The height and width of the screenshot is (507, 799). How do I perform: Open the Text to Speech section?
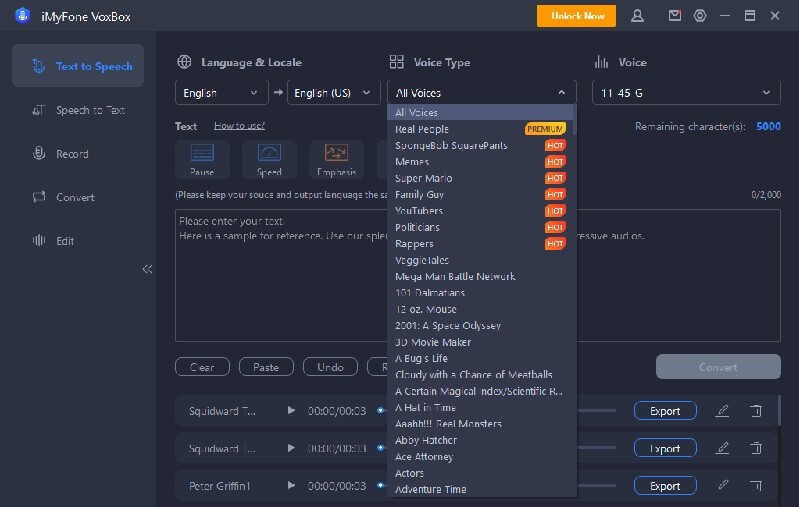tap(78, 66)
